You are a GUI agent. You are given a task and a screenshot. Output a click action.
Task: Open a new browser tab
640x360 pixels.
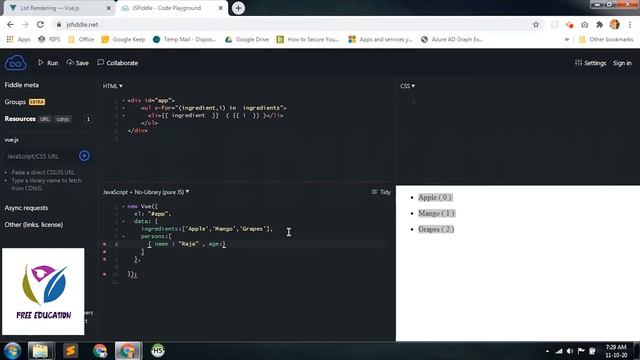(238, 8)
